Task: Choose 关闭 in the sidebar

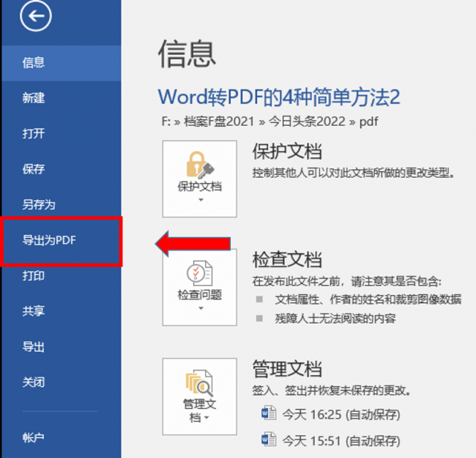Action: click(x=62, y=382)
